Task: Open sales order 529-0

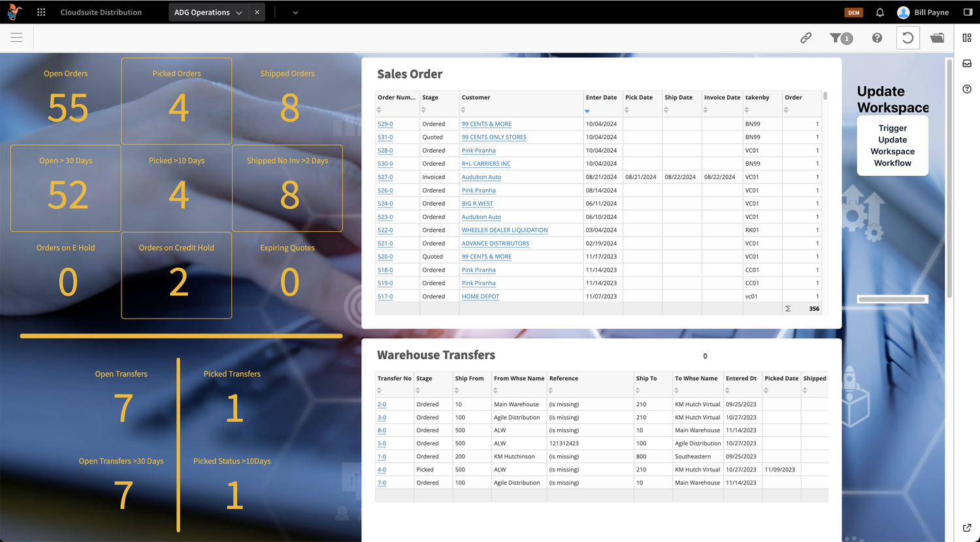Action: pyautogui.click(x=384, y=123)
